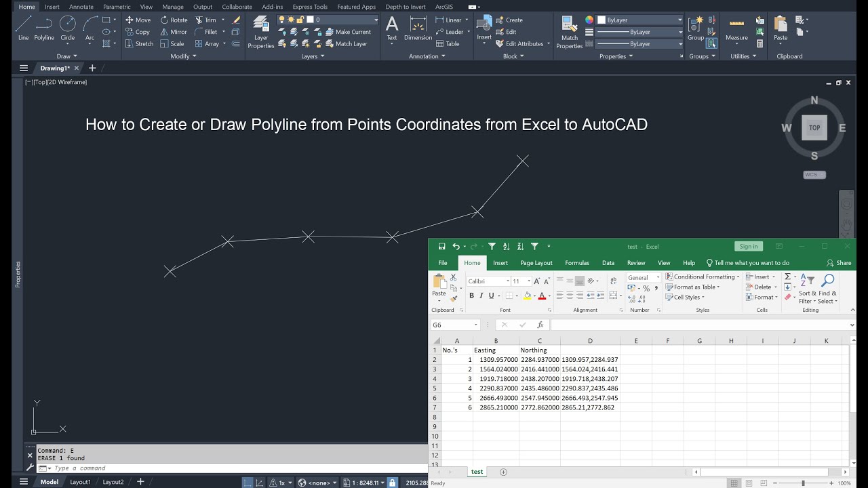Viewport: 868px width, 488px height.
Task: Open the Excel Name Box dropdown
Action: (476, 325)
